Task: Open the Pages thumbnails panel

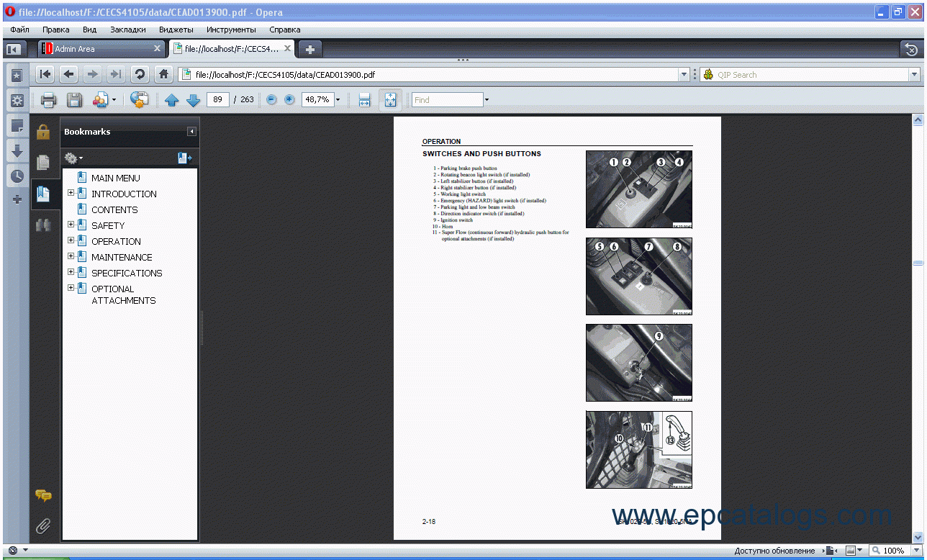Action: click(43, 163)
